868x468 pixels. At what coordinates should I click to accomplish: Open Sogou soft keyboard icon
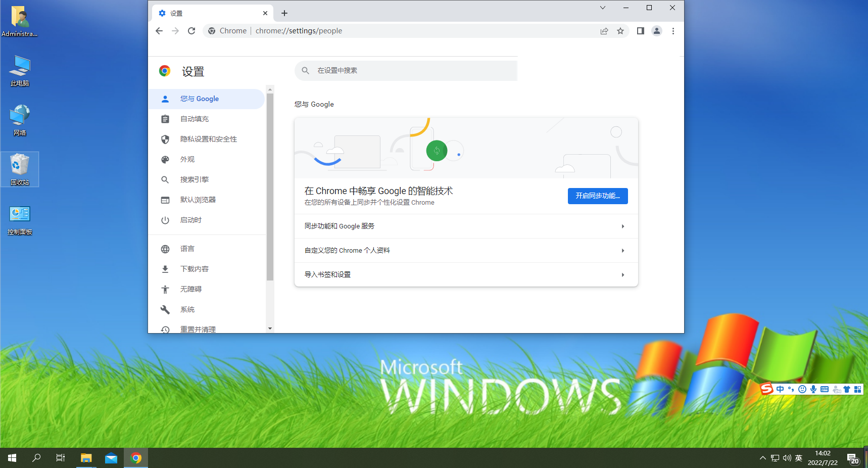click(x=825, y=389)
